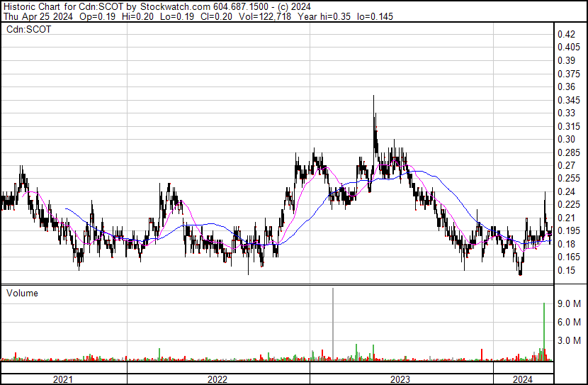
Task: Click the 9.0 M volume axis label
Action: 569,303
